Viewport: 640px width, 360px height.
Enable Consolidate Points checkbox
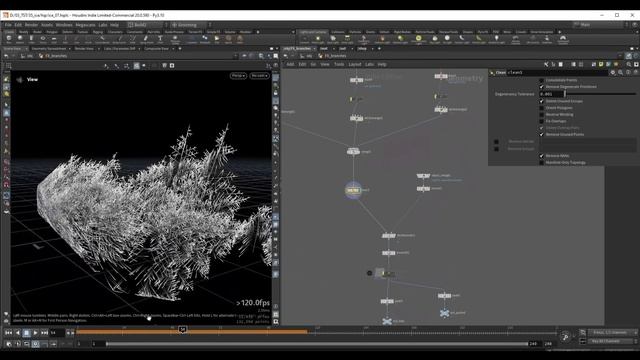coord(542,80)
